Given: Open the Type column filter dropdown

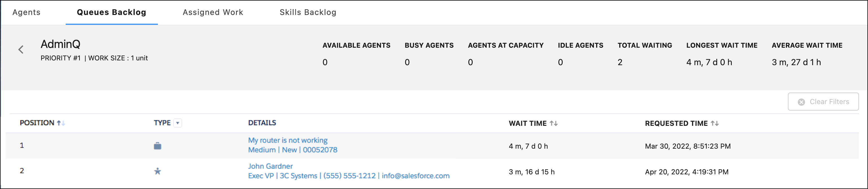Looking at the screenshot, I should pyautogui.click(x=179, y=123).
